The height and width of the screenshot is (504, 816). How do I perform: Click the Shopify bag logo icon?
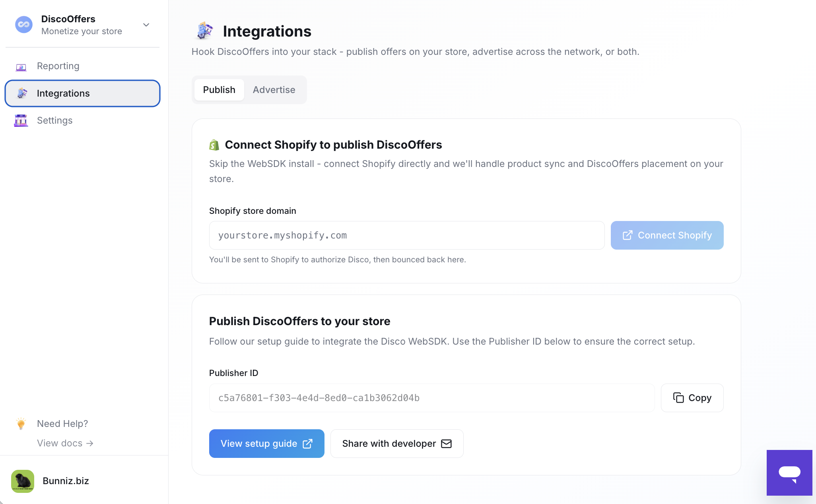click(x=214, y=145)
